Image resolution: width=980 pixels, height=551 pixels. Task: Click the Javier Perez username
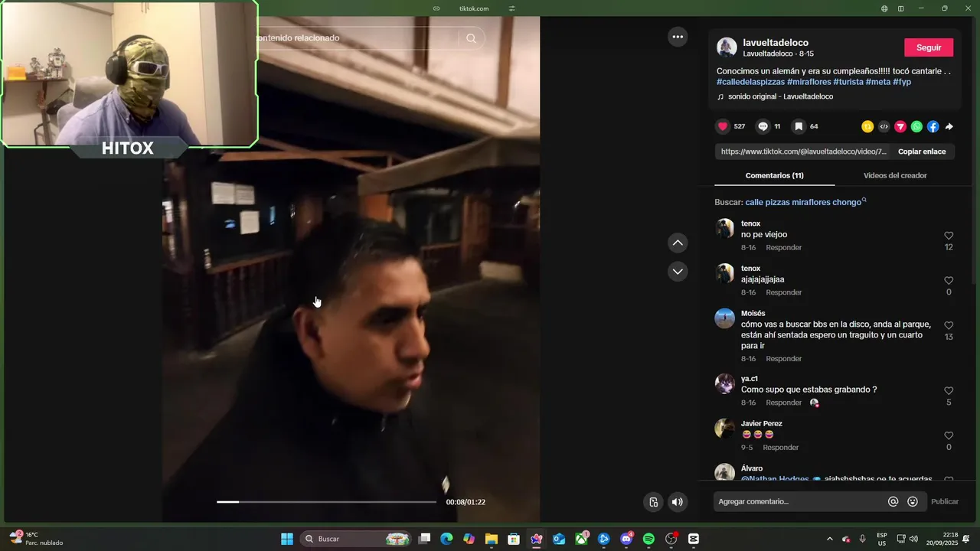762,423
